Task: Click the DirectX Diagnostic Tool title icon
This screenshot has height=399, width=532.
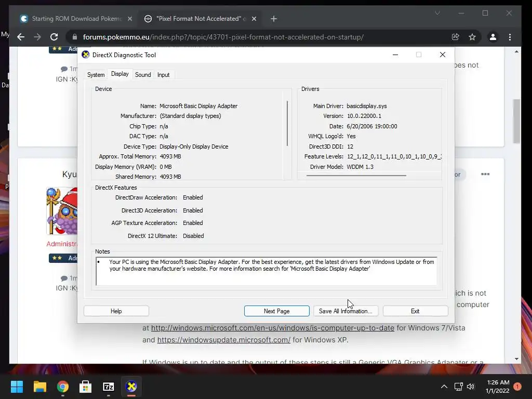Action: pos(86,55)
